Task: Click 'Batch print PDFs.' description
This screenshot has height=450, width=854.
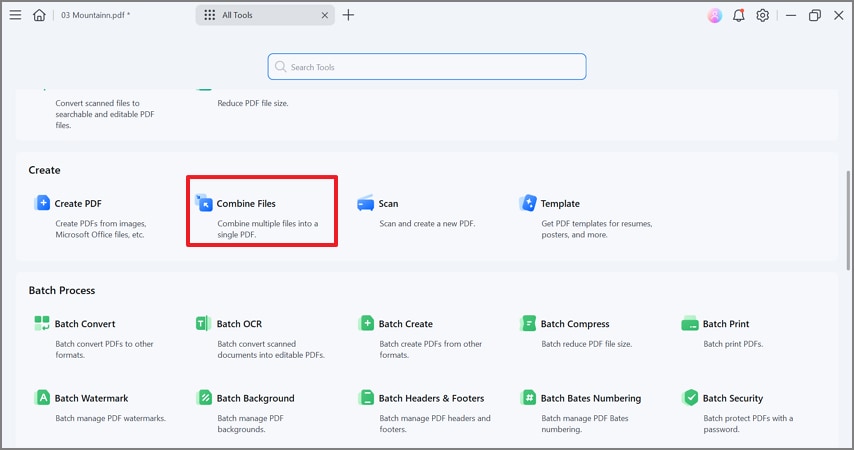Action: pos(733,344)
